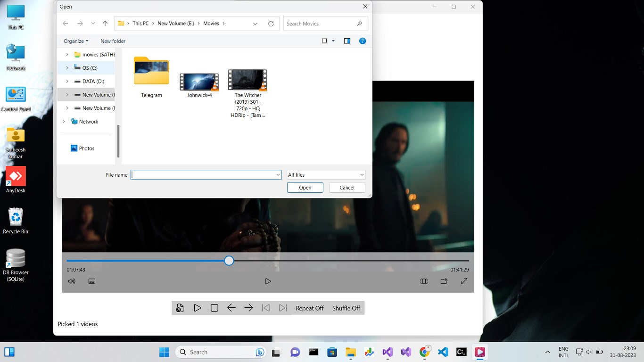The width and height of the screenshot is (644, 362).
Task: Open the subtitles/captions menu icon
Action: [x=92, y=281]
